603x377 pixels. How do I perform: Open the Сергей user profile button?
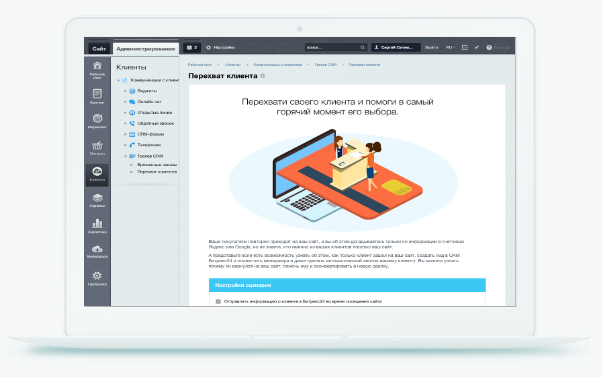[395, 47]
